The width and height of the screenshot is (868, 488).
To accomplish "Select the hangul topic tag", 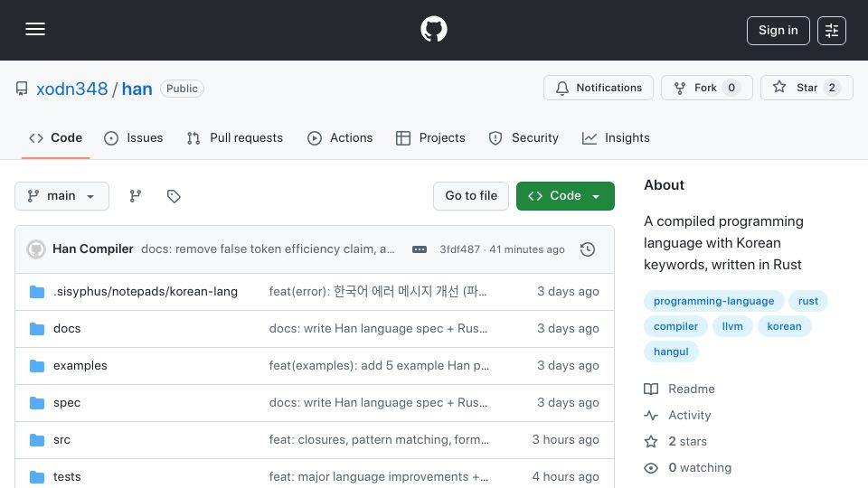I will click(671, 352).
